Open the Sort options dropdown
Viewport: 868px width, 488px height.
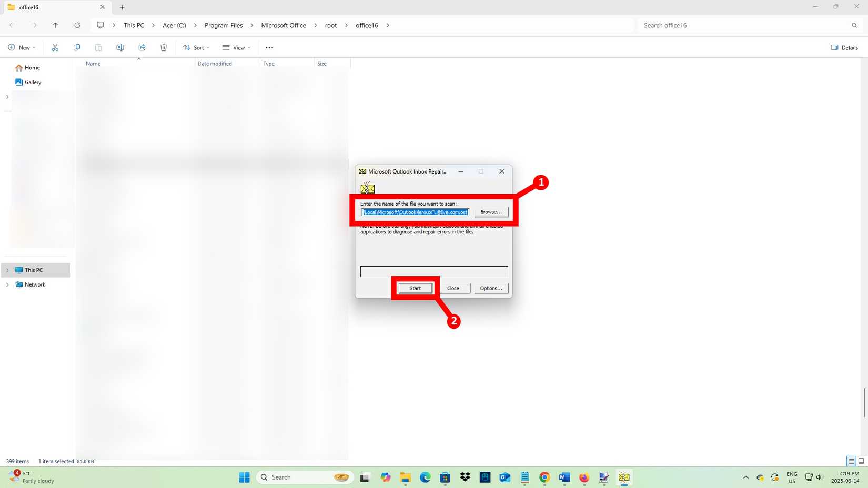196,47
